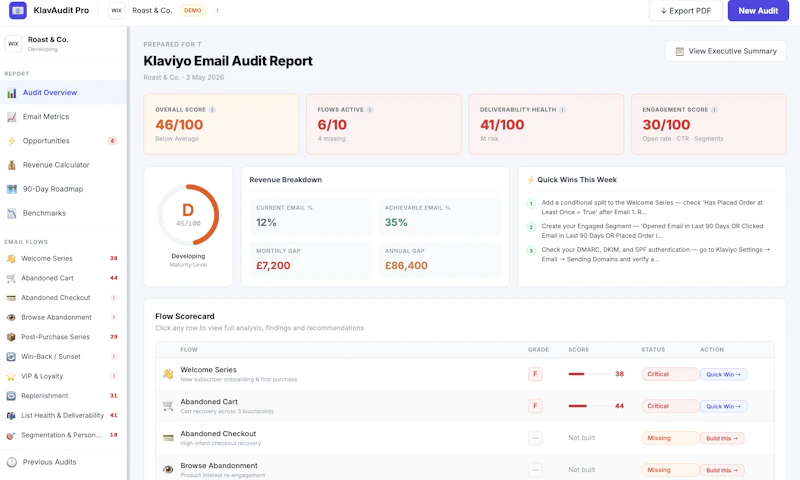This screenshot has height=480, width=800.
Task: Click the Replenishment sidebar icon
Action: pos(11,396)
